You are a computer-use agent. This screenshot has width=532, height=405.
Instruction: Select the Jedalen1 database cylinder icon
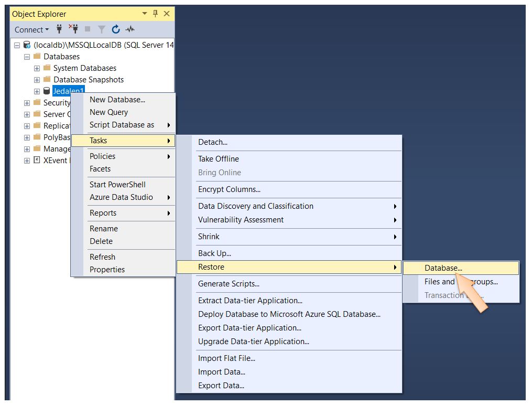pos(47,91)
